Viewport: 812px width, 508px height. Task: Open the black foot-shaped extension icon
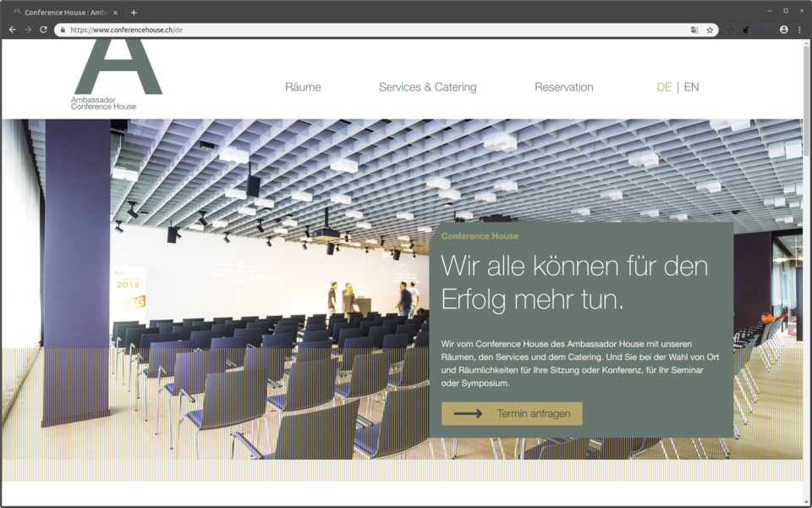746,30
